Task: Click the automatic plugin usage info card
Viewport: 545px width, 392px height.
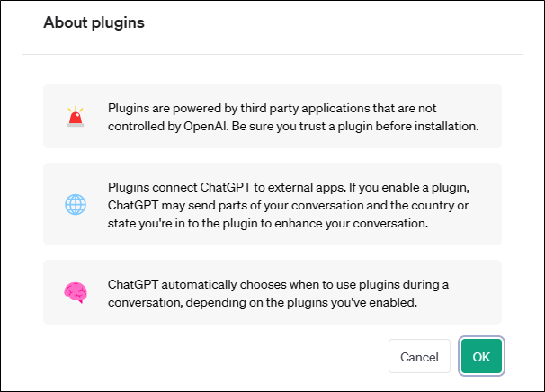Action: [272, 292]
